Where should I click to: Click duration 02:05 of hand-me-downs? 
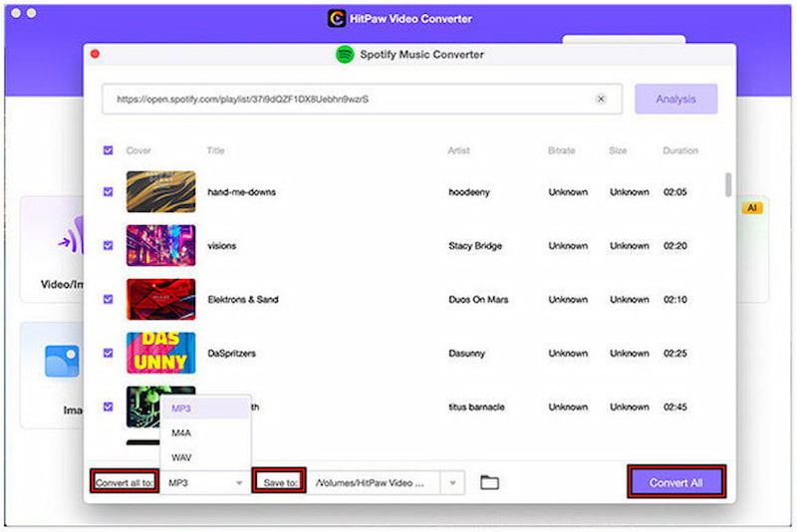(675, 192)
